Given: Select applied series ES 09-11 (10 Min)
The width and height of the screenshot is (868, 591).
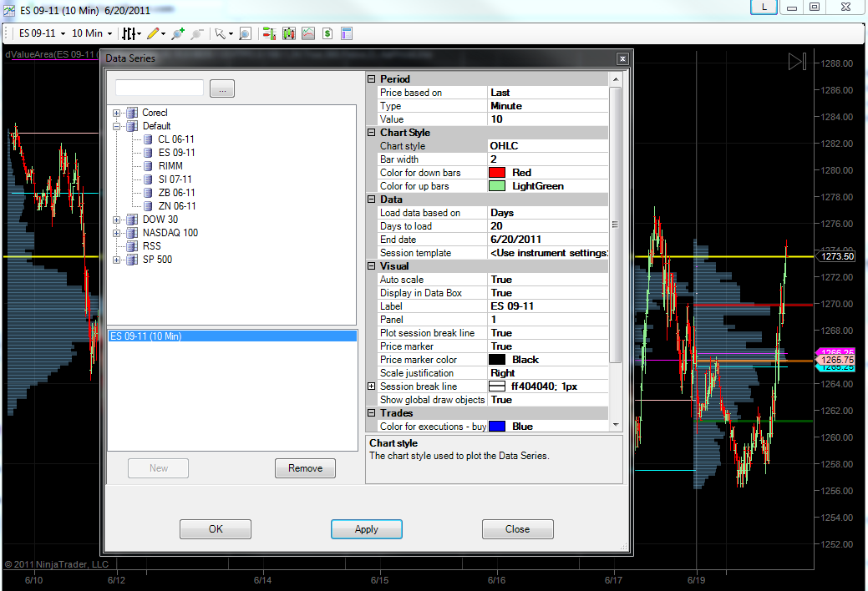Looking at the screenshot, I should tap(232, 336).
